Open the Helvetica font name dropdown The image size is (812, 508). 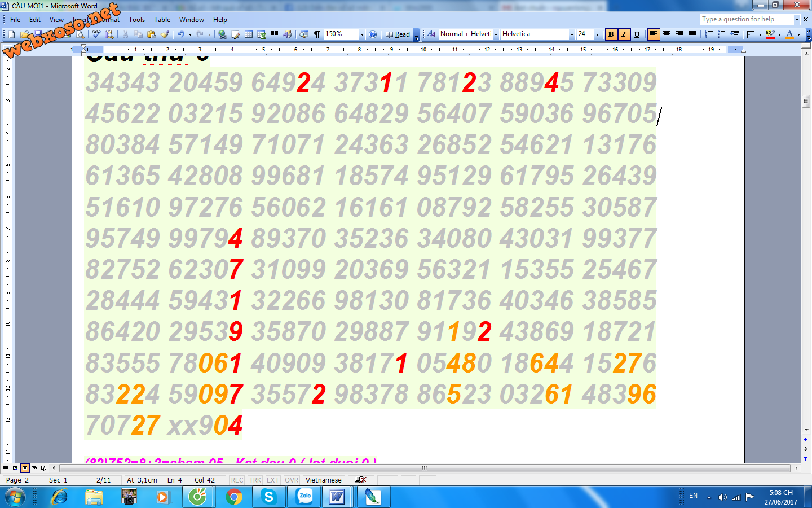[572, 34]
